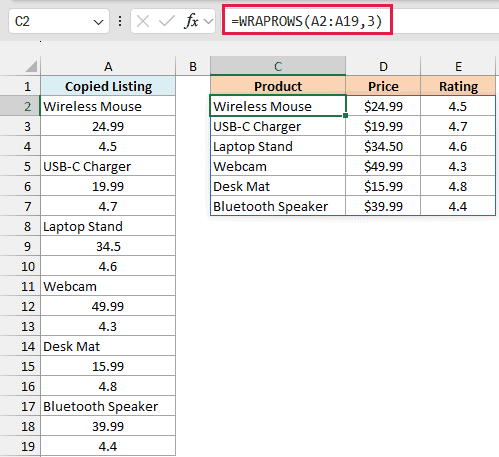
Task: Select cell A17 'Bluetooth Speaker'
Action: click(108, 406)
